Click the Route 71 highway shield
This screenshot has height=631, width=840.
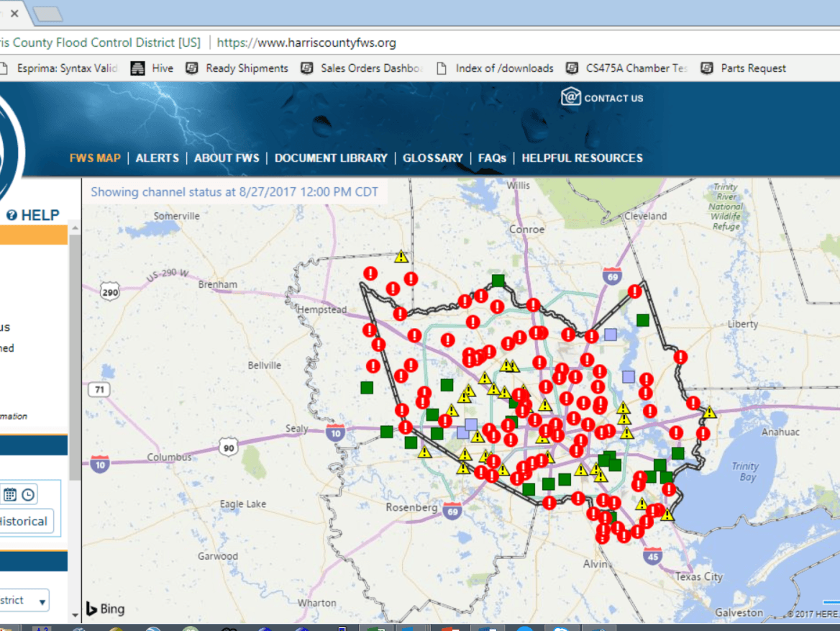[99, 389]
